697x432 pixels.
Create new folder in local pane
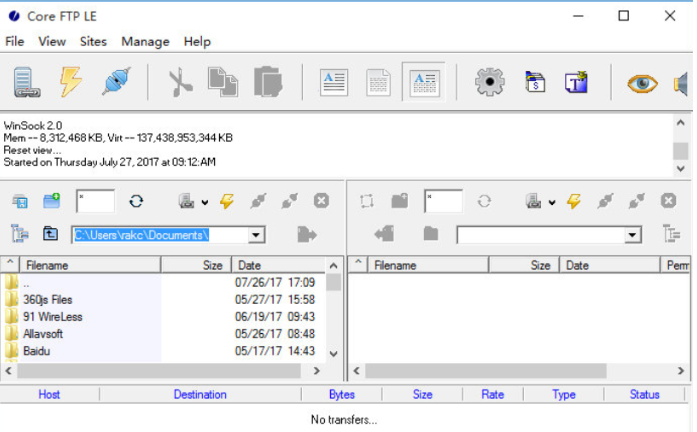[52, 201]
